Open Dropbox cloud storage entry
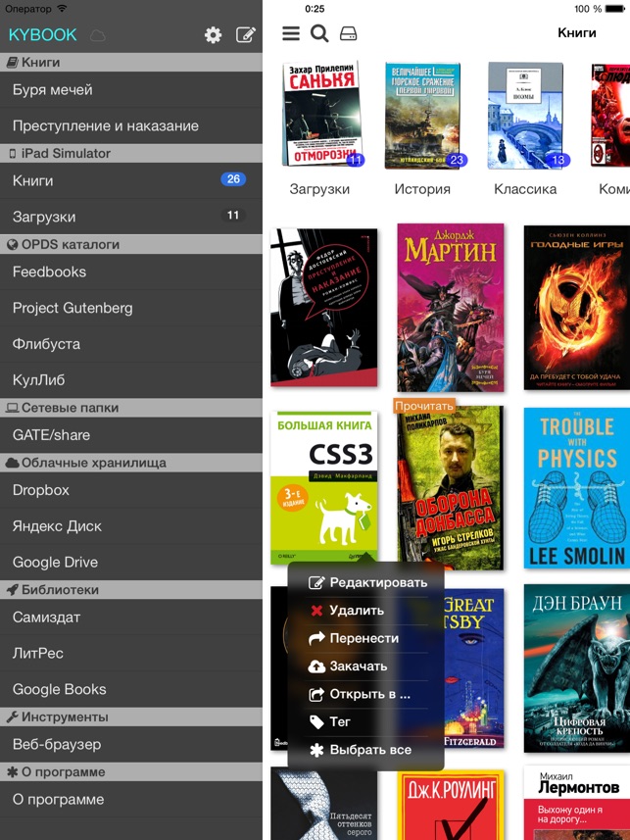Screen dimensions: 630x840 pos(131,490)
